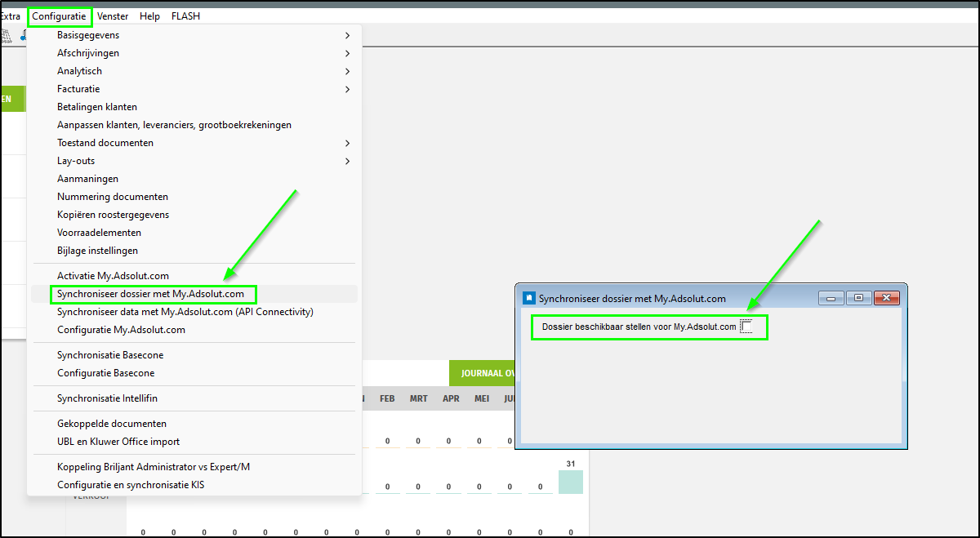Expand the Afschrijvingen submenu
Screen dimensions: 980x538
[87, 53]
